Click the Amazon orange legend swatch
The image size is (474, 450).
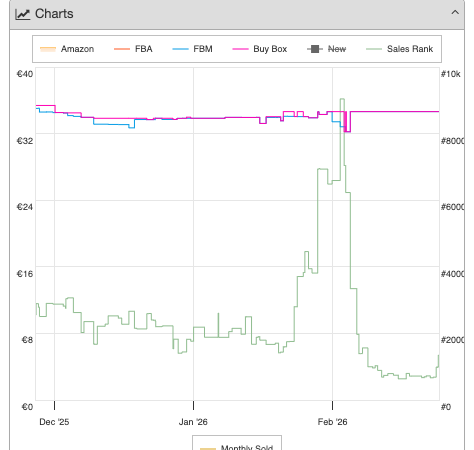point(48,49)
